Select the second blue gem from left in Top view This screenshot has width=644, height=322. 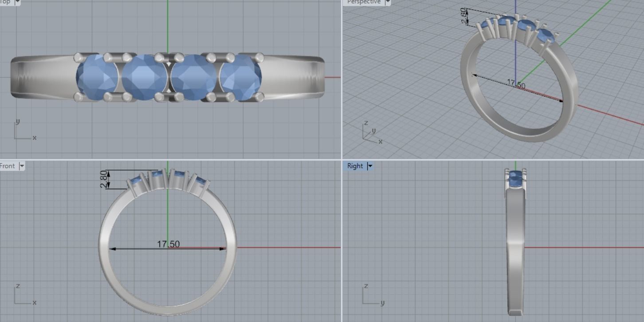pyautogui.click(x=145, y=77)
